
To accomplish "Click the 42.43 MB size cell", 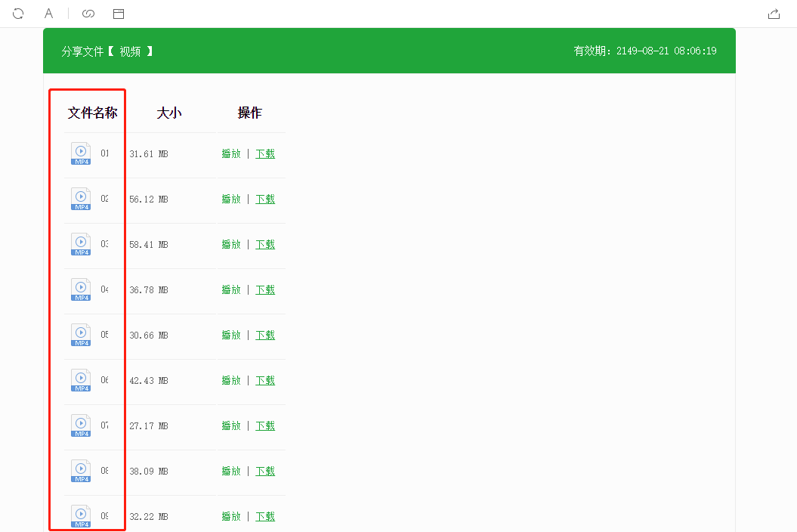I will [148, 380].
